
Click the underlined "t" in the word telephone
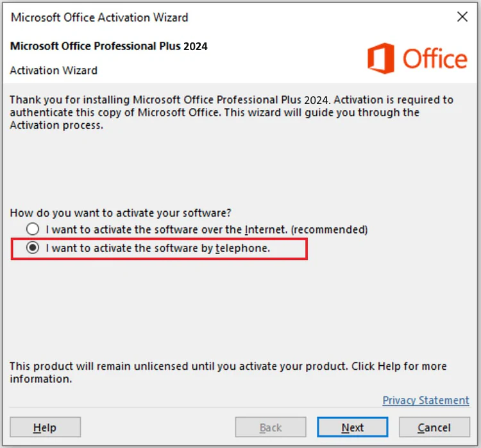pyautogui.click(x=218, y=248)
